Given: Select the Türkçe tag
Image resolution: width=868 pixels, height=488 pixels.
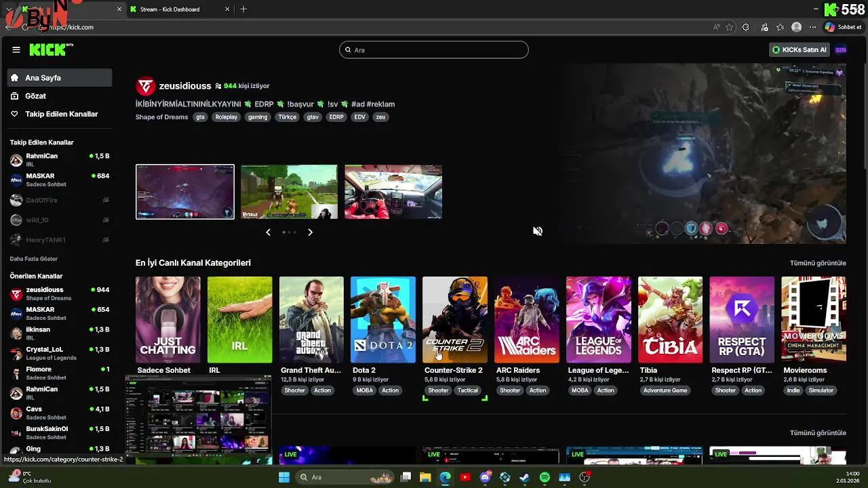Looking at the screenshot, I should pos(288,117).
